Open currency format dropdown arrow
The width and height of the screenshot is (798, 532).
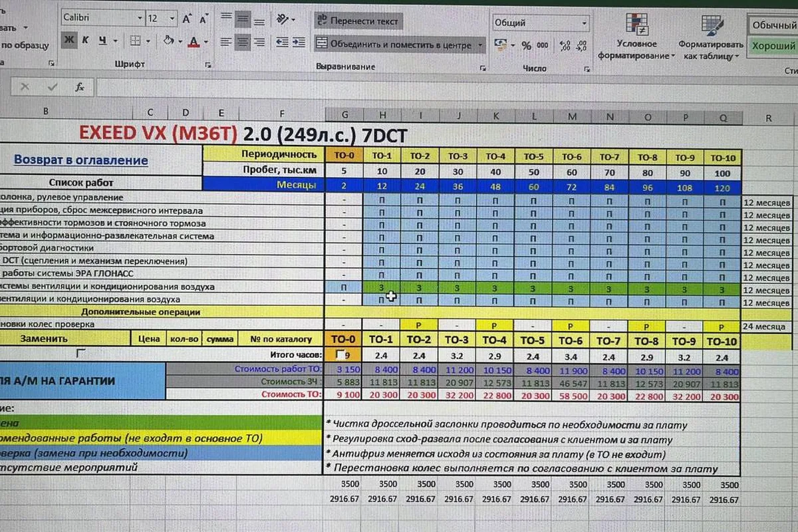[x=513, y=45]
